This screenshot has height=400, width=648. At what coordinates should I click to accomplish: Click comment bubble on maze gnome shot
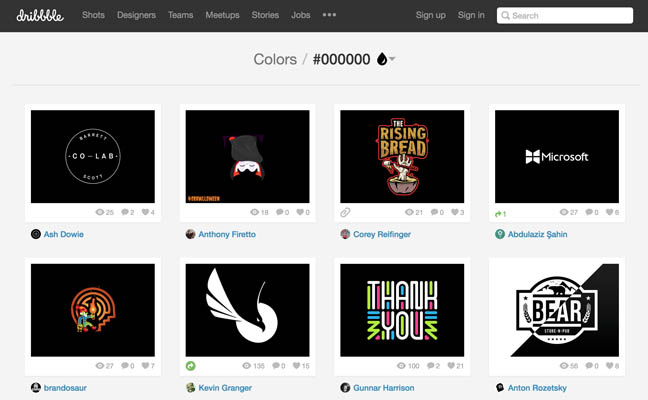125,366
